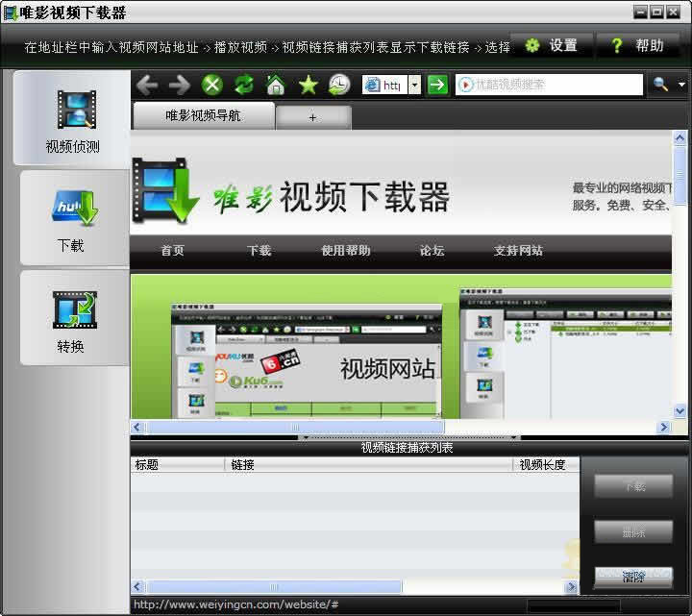The height and width of the screenshot is (616, 692).
Task: Open the 转换 sidebar section
Action: [x=72, y=319]
